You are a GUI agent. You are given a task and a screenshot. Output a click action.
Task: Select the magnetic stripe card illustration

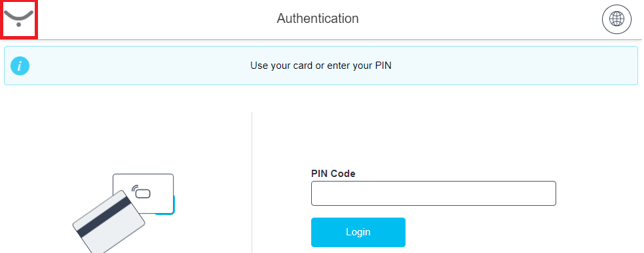coord(109,222)
